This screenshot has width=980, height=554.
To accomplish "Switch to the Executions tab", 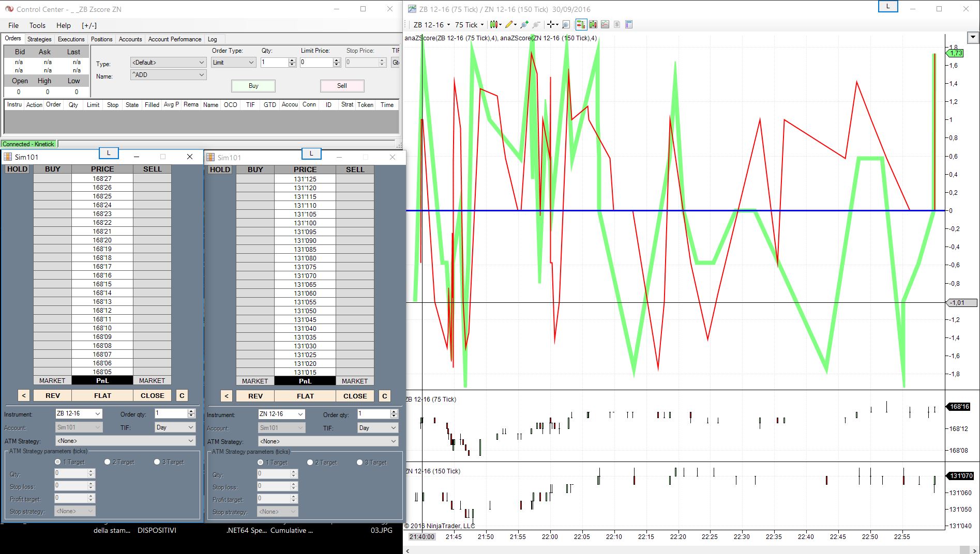I will [71, 39].
